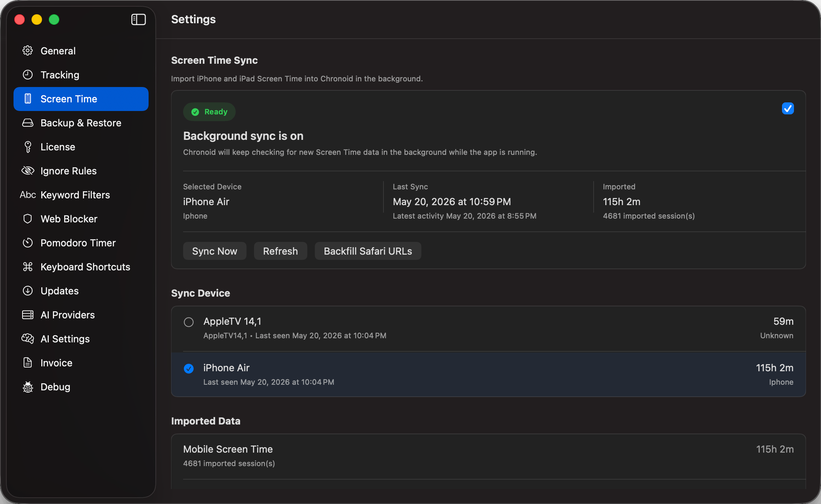Click the 4681 imported session(s) text under Imported
The image size is (821, 504).
[x=649, y=216]
